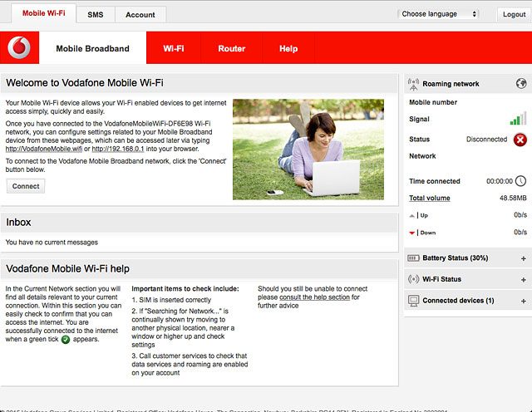Click the Logout button
The width and height of the screenshot is (532, 412).
click(x=513, y=15)
